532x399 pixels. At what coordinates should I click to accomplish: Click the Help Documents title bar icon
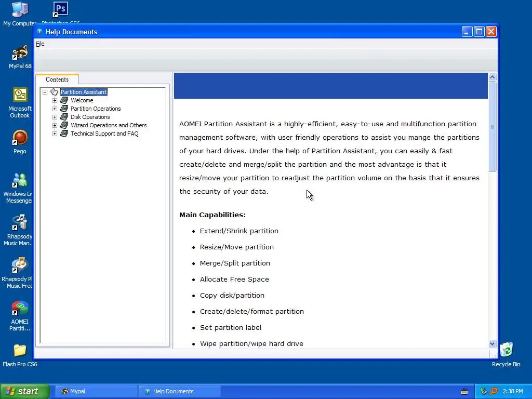pyautogui.click(x=39, y=32)
